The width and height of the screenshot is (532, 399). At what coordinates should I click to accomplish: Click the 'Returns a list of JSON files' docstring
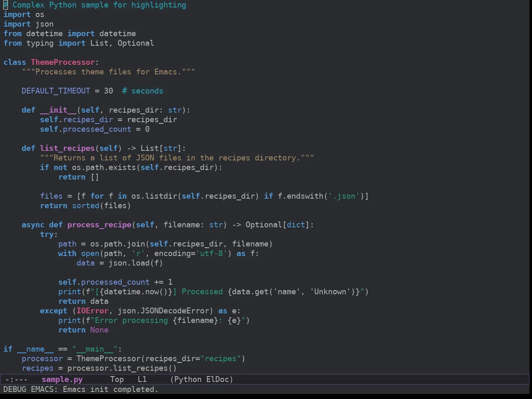point(177,158)
